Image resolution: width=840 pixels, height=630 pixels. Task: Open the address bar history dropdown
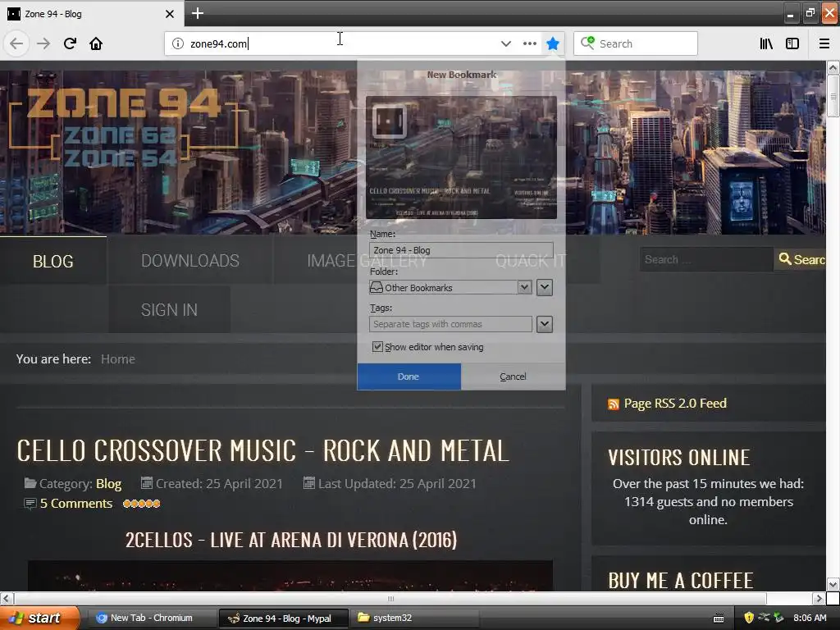[505, 43]
